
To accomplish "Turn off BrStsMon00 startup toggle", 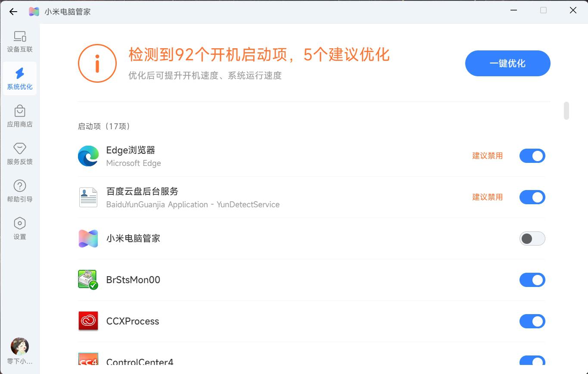I will [x=532, y=280].
